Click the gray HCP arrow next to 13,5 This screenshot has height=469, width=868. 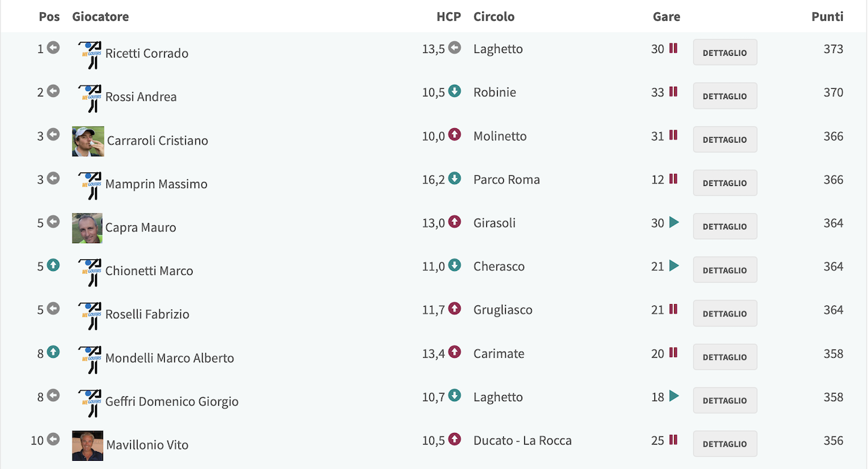(x=454, y=48)
